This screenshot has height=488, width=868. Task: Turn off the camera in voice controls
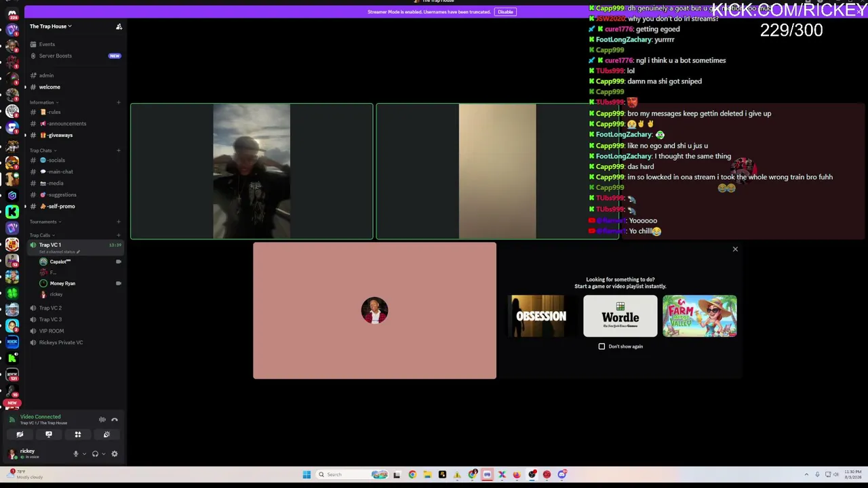(20, 434)
